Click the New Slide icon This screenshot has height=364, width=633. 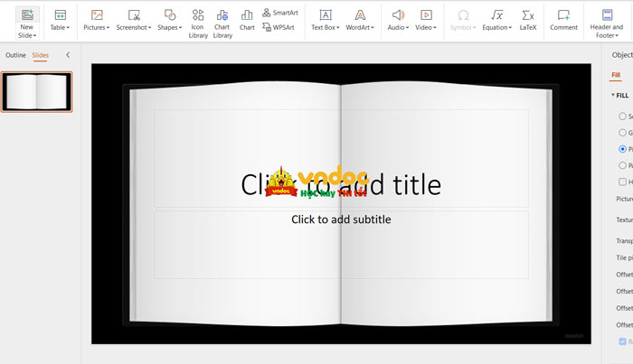tap(27, 14)
